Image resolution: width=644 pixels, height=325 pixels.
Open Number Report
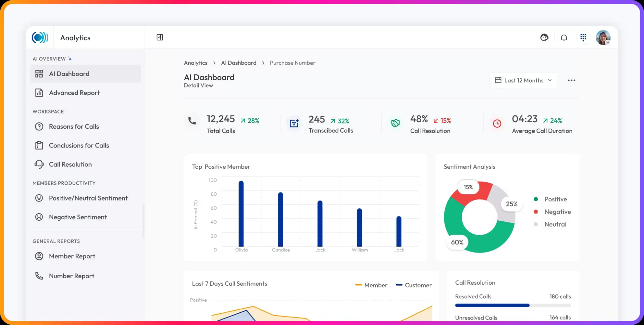86,276
